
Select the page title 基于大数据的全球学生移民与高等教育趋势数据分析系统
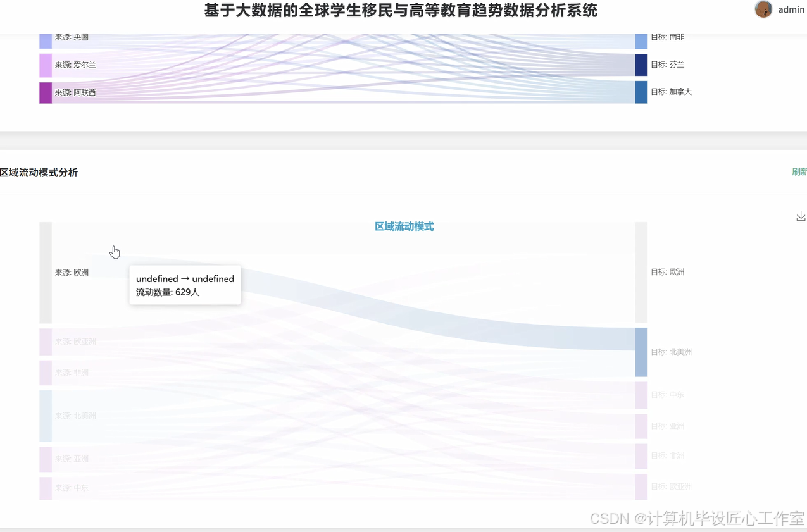(x=401, y=10)
